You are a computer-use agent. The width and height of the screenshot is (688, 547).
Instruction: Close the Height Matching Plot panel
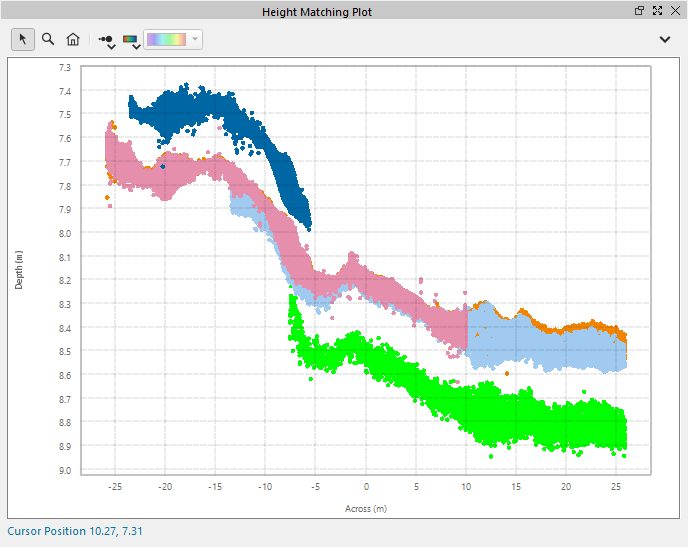tap(674, 10)
